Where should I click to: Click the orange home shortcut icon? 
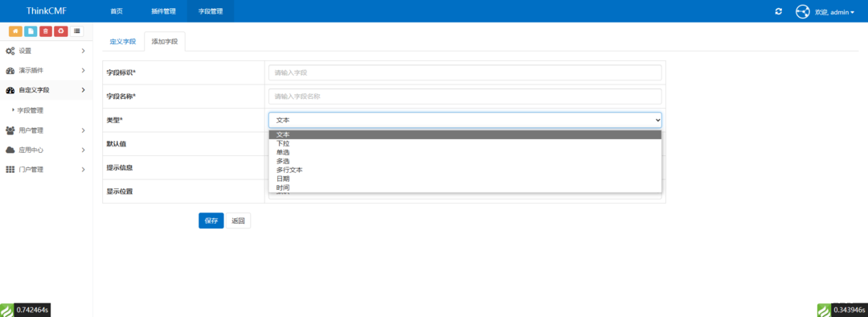[15, 31]
